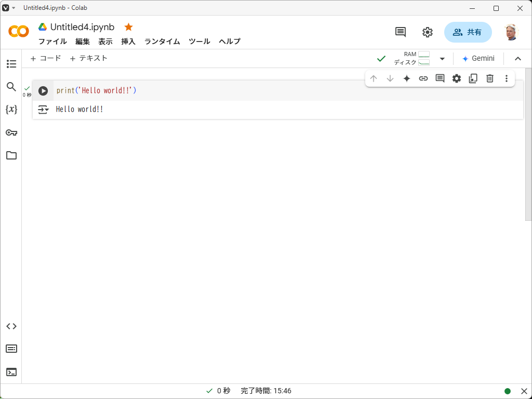The width and height of the screenshot is (532, 399).
Task: Move cell up with arrow icon
Action: pos(374,79)
